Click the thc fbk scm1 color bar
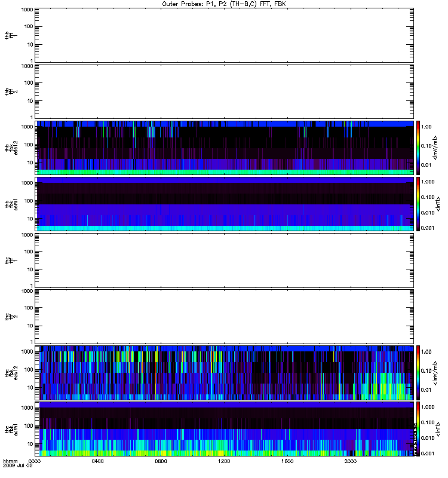The width and height of the screenshot is (448, 478). point(418,429)
